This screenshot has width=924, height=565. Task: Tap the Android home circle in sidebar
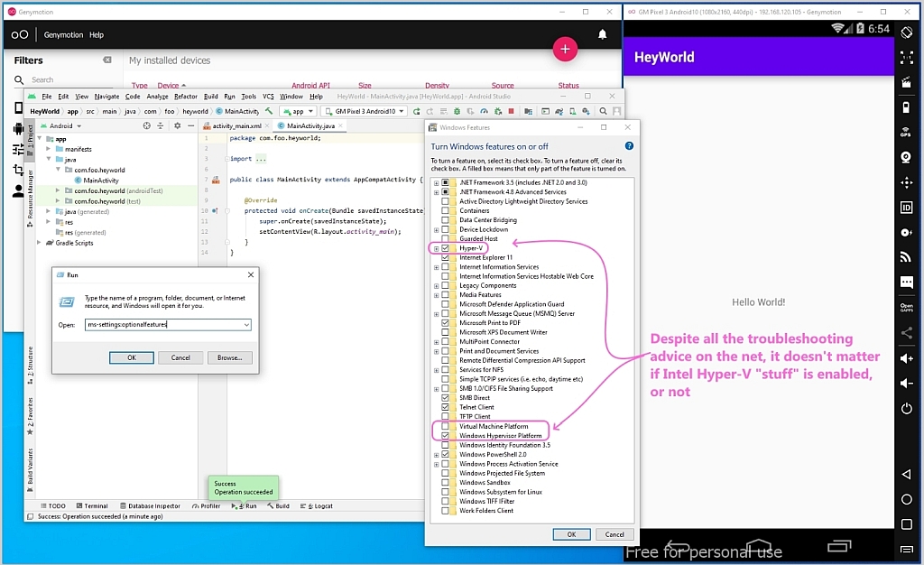906,499
